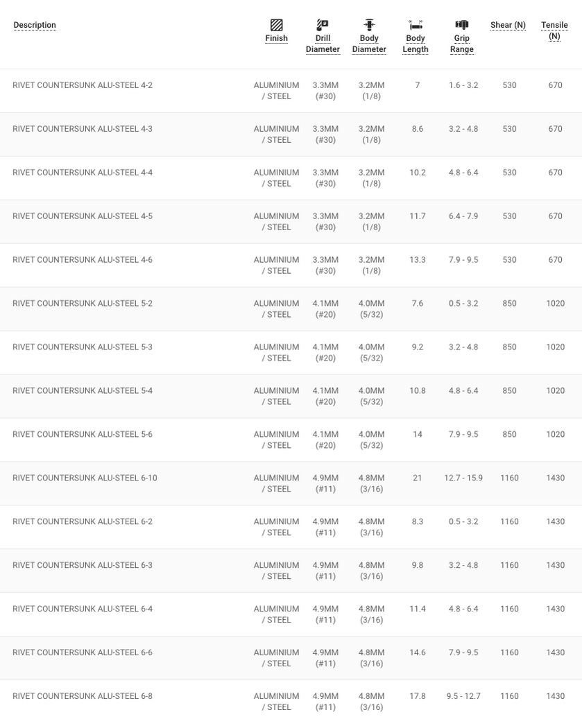Click the 12.7 - 15.9 grip range cell
Screen dimensions: 582x728
tap(463, 478)
